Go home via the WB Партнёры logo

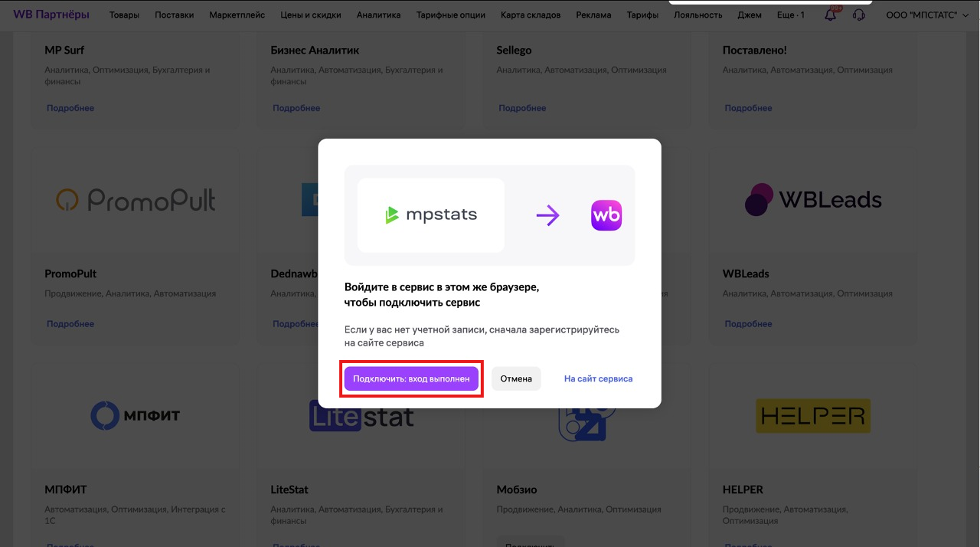tap(51, 15)
